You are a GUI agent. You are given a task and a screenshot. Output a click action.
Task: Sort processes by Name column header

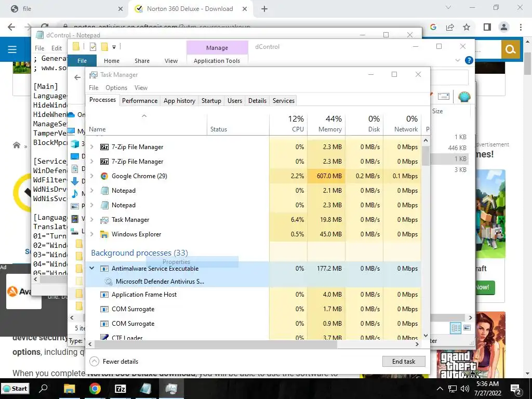click(x=146, y=124)
